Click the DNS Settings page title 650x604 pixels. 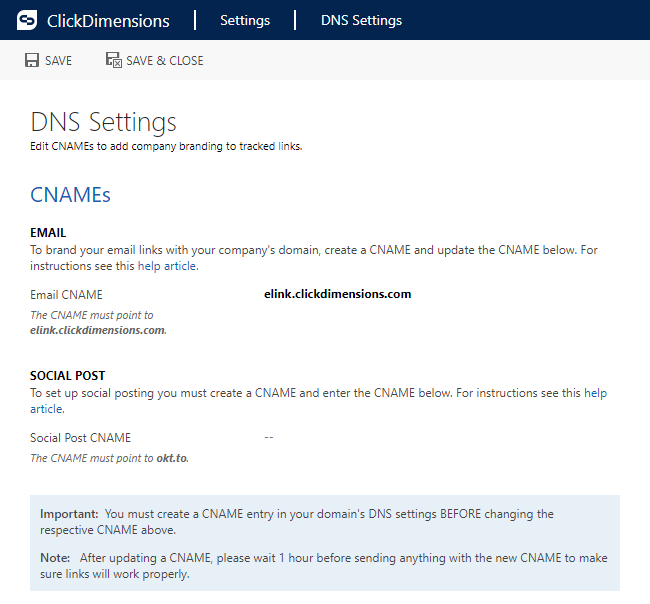(x=104, y=122)
